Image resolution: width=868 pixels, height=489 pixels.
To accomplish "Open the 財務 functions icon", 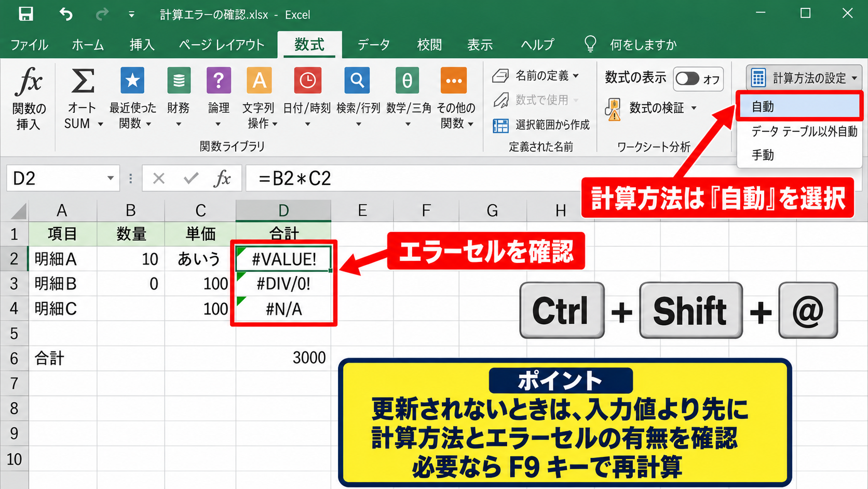I will click(x=179, y=81).
